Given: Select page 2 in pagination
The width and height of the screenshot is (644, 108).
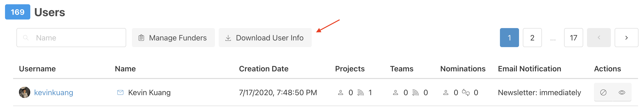Looking at the screenshot, I should pyautogui.click(x=532, y=38).
